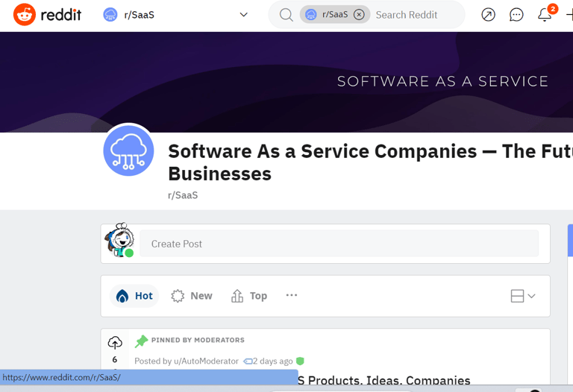
Task: Select the Hot sort tab
Action: coord(134,296)
